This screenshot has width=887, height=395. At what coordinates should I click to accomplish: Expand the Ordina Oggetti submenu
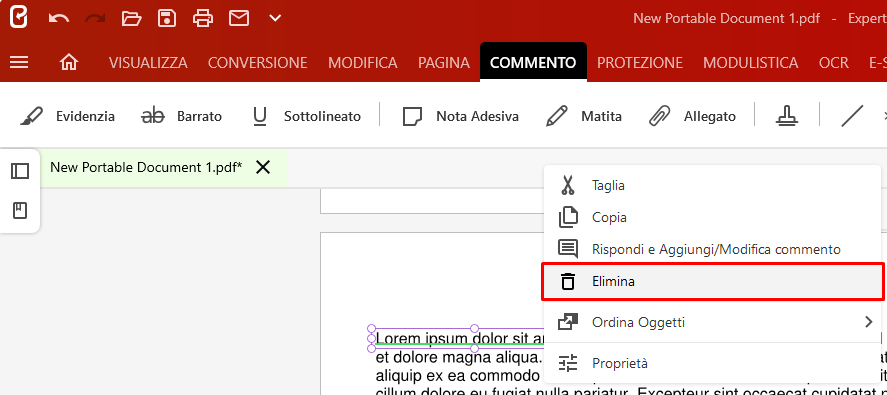pyautogui.click(x=712, y=323)
